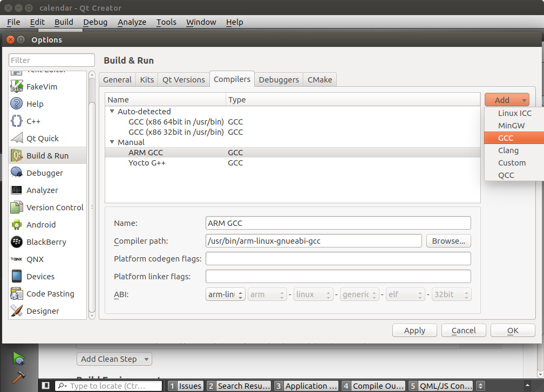Choose QCC from Add menu
Viewport: 544px width, 392px height.
(x=514, y=175)
